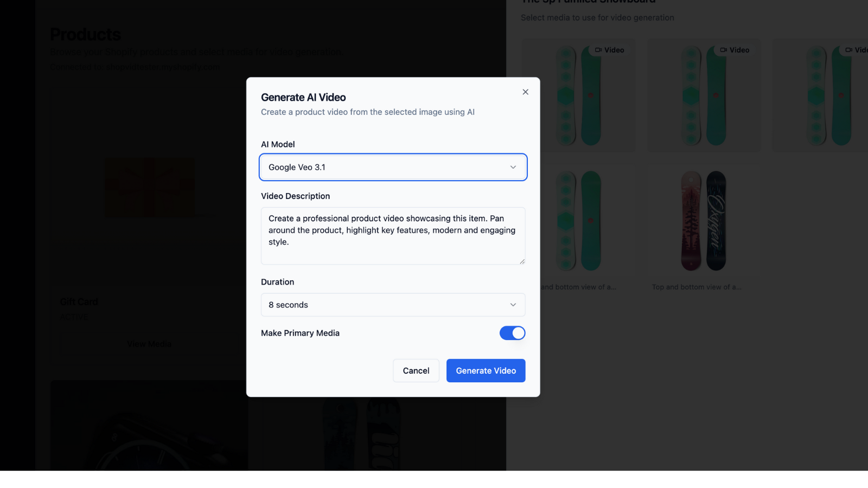
Task: Click the Products page heading
Action: pos(85,35)
